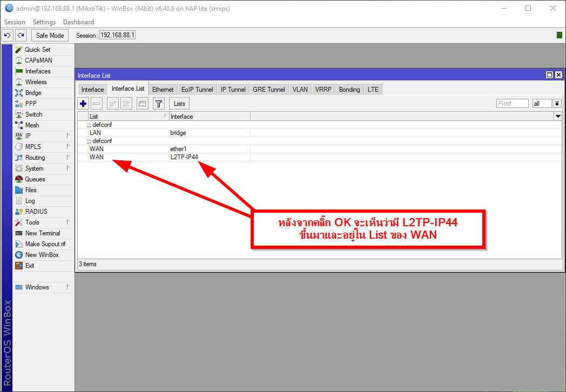Open Interfaces in the sidebar
The image size is (566, 392).
coord(43,71)
